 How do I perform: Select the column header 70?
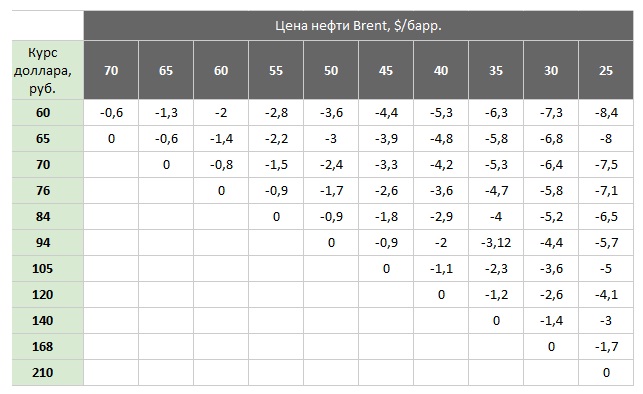coord(111,70)
